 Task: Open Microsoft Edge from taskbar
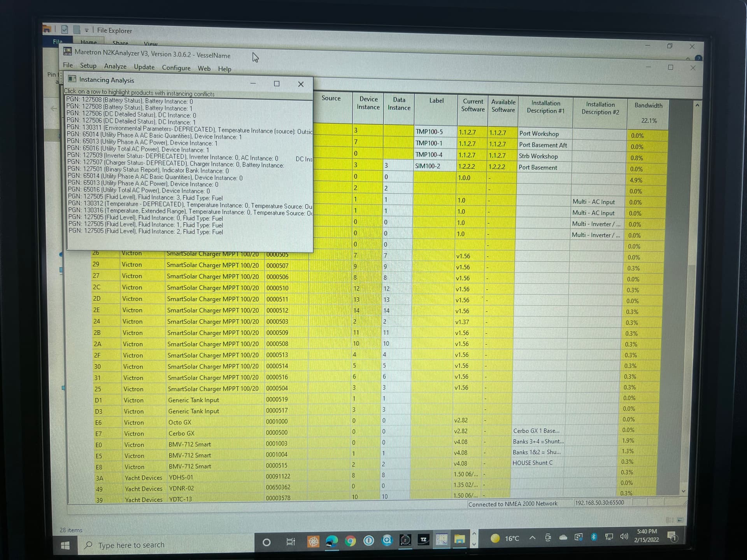pyautogui.click(x=332, y=541)
